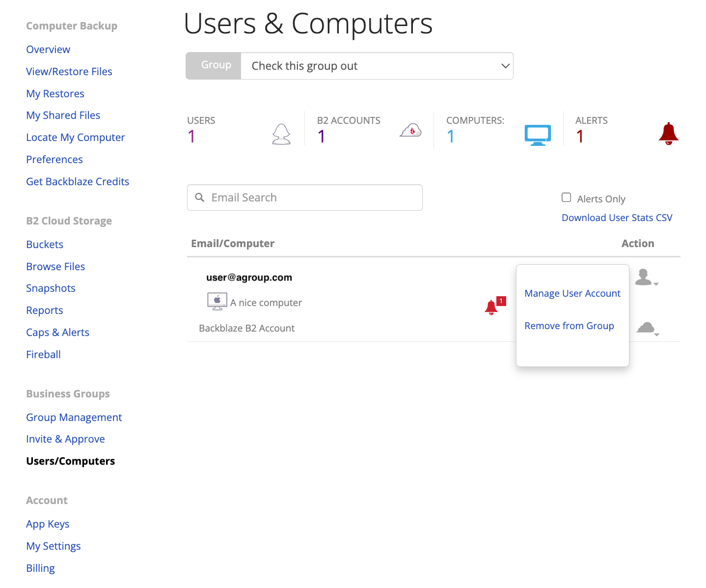This screenshot has height=588, width=706.
Task: Open Preferences in the sidebar
Action: click(54, 160)
